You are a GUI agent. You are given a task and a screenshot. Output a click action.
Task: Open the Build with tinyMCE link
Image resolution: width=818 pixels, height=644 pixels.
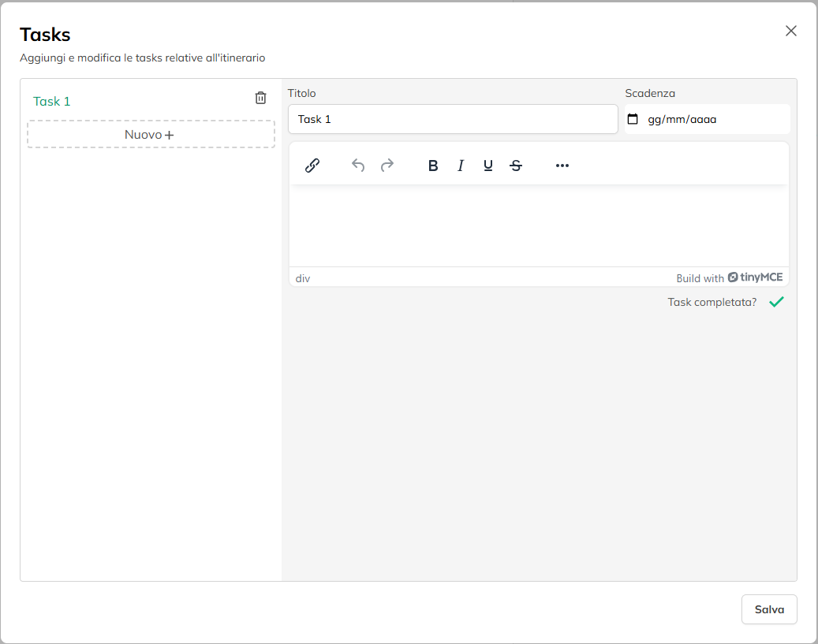click(x=729, y=277)
